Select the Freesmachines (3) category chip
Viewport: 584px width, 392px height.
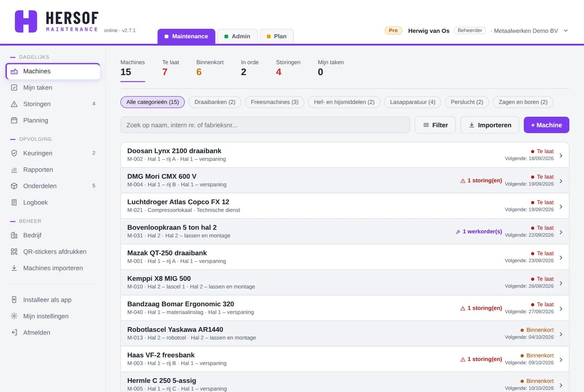(274, 102)
